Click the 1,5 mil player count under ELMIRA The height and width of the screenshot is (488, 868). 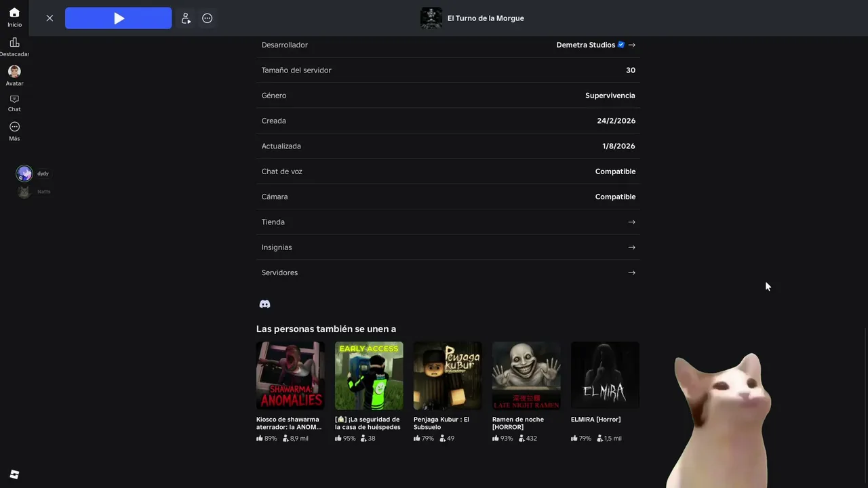pos(610,439)
